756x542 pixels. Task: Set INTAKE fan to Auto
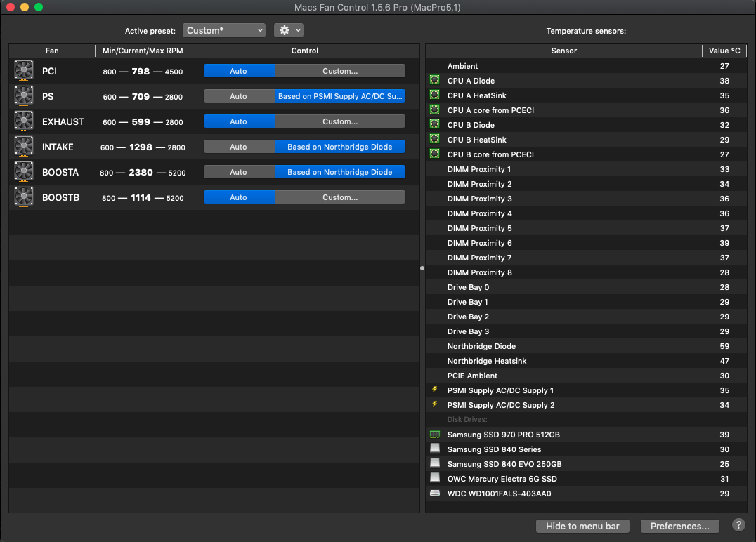239,147
